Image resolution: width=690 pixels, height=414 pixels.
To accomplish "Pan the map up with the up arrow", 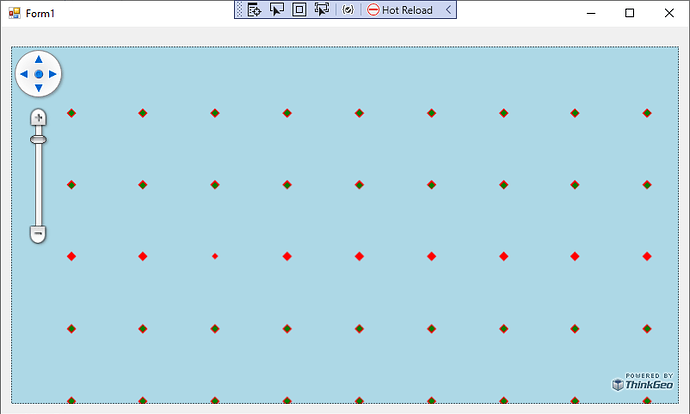I will pyautogui.click(x=39, y=59).
